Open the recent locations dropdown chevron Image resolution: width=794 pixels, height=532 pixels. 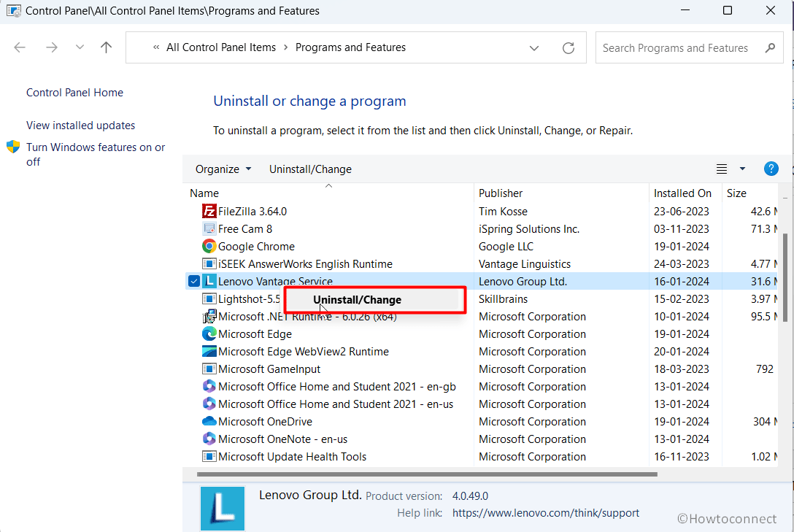pos(80,47)
